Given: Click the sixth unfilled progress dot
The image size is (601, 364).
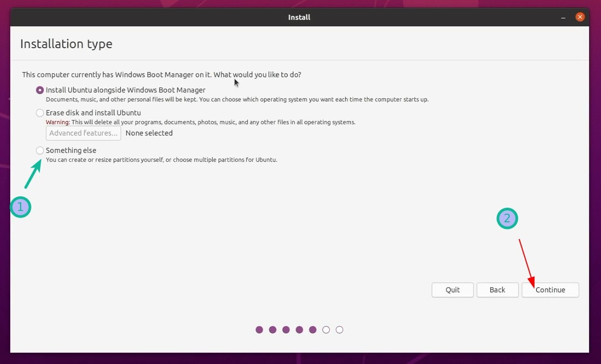Looking at the screenshot, I should (326, 329).
